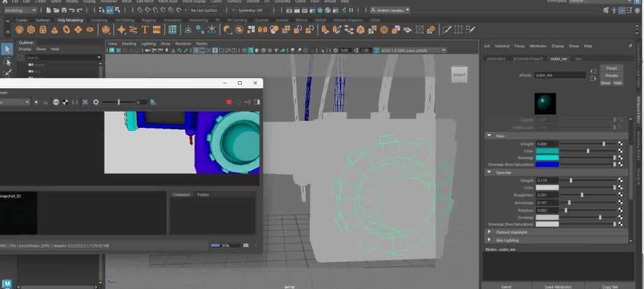Click the Presets button
The image size is (644, 289).
click(x=611, y=76)
